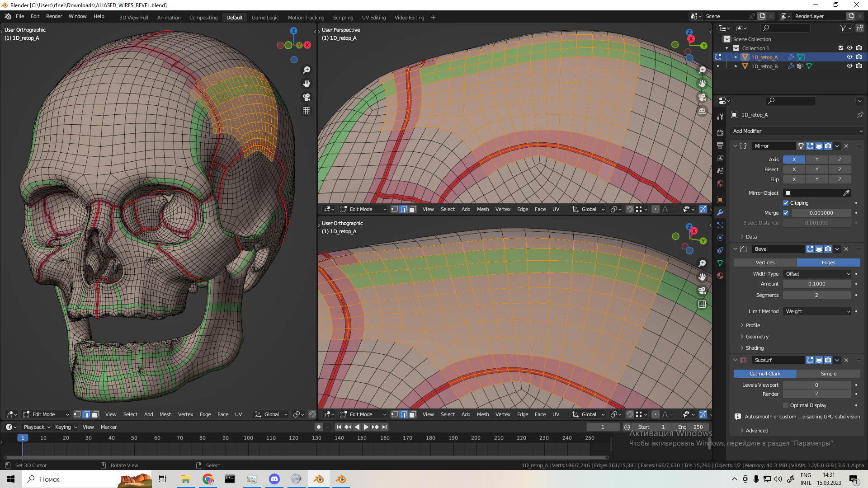Open the Window menu
Screen dimensions: 868x488
(77, 16)
